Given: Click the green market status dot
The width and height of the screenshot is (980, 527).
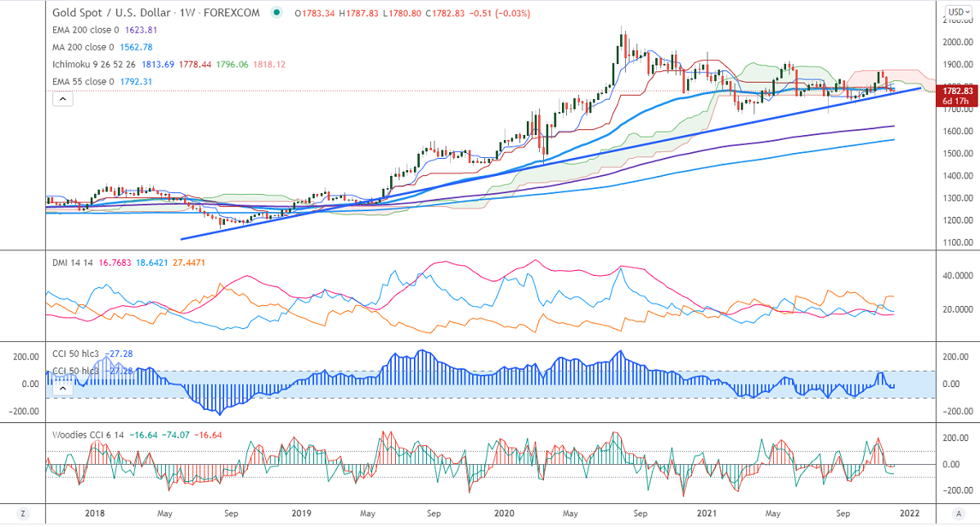Looking at the screenshot, I should pyautogui.click(x=276, y=12).
